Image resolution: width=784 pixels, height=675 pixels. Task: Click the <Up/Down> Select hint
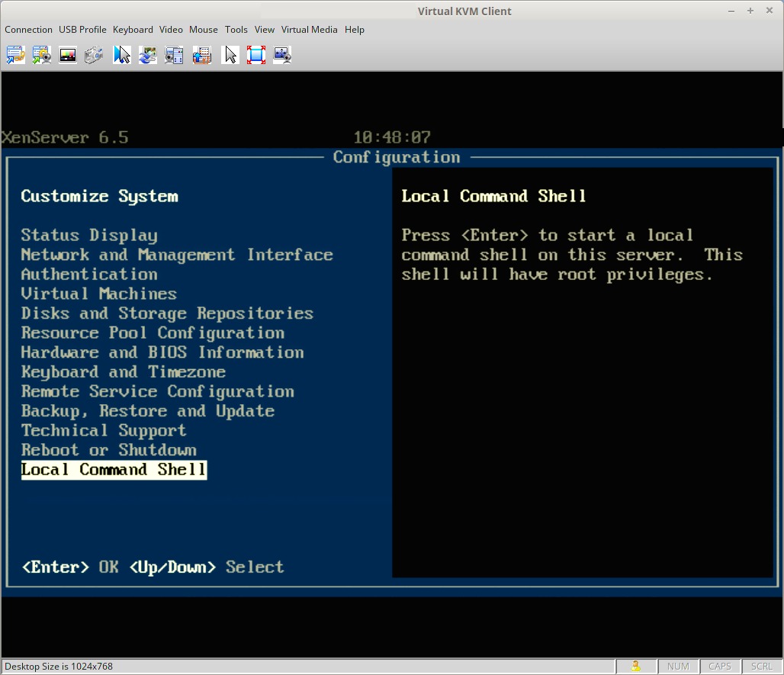[x=207, y=567]
